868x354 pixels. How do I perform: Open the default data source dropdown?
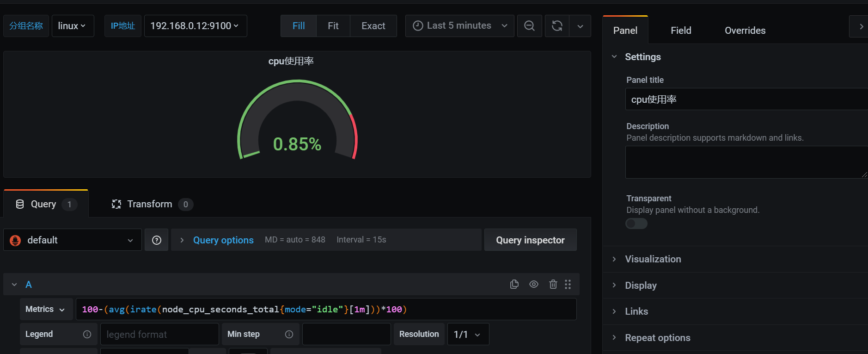73,240
